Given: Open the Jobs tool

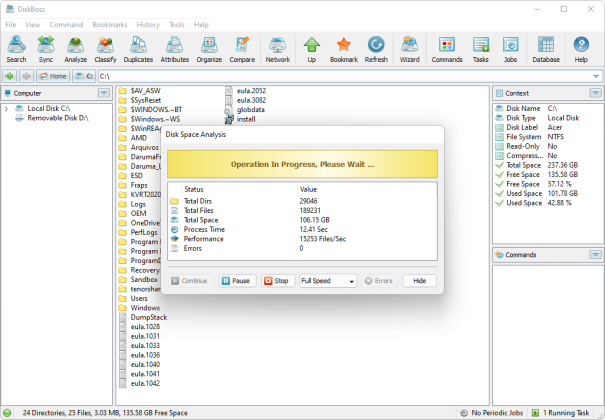Looking at the screenshot, I should [510, 49].
